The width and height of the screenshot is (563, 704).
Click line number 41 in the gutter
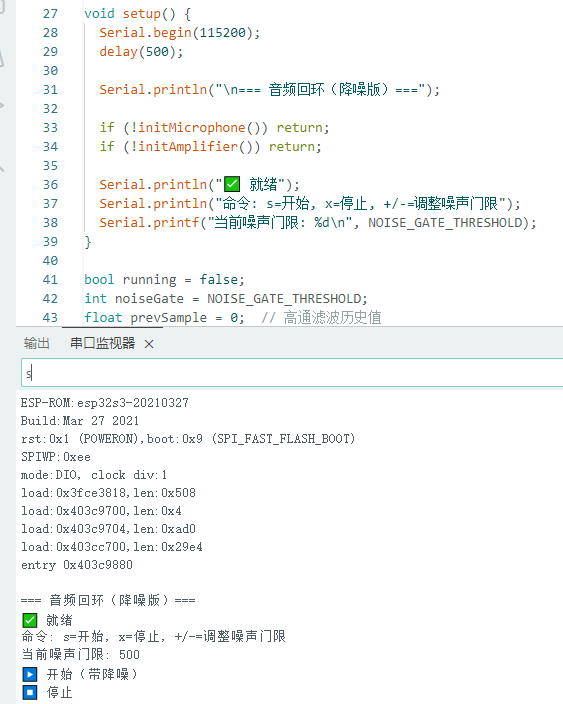[50, 280]
